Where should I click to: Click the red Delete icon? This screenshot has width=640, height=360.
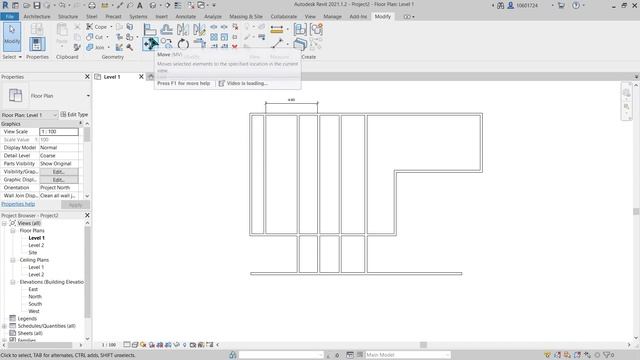point(235,47)
